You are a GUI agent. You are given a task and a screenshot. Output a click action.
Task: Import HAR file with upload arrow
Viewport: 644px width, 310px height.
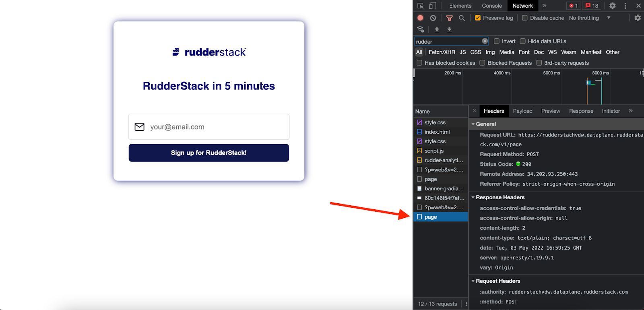tap(437, 29)
